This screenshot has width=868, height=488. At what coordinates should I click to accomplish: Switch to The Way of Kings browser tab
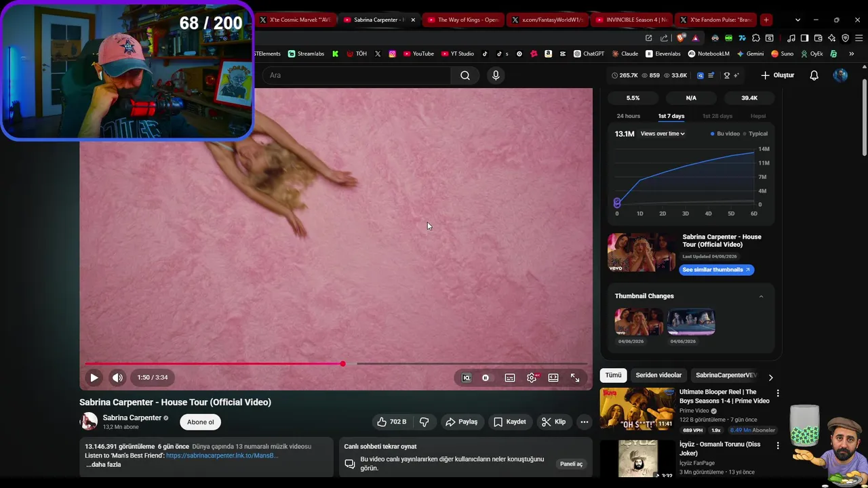pos(464,20)
